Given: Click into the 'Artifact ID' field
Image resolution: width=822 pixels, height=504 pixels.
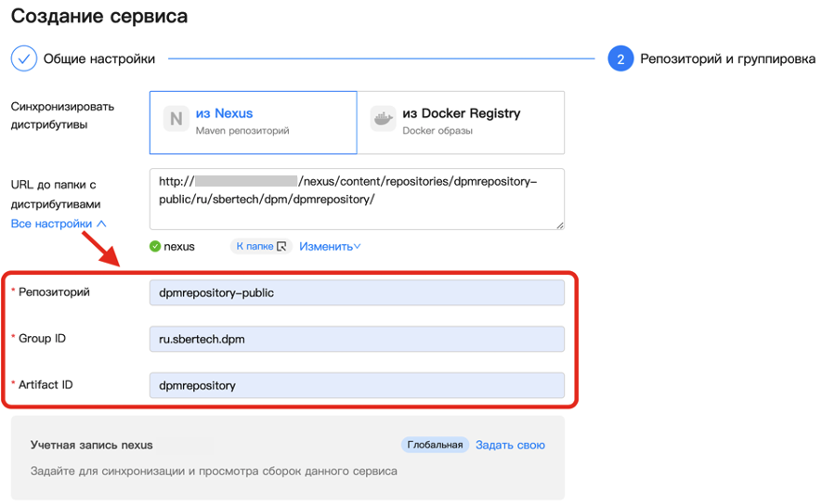Looking at the screenshot, I should coord(356,385).
